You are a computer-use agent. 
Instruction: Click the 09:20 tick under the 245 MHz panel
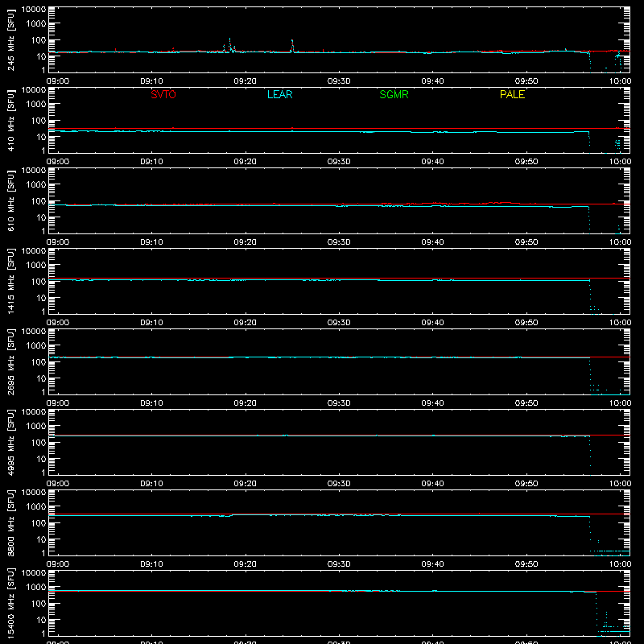coord(246,81)
